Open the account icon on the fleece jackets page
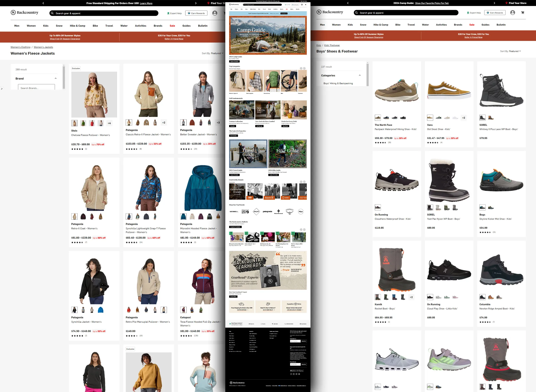The height and width of the screenshot is (392, 536). [215, 13]
